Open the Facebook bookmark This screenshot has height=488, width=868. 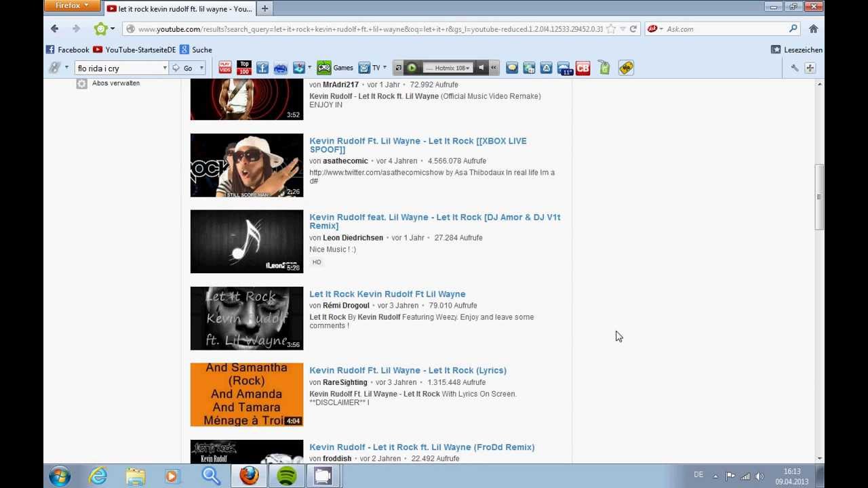[67, 49]
